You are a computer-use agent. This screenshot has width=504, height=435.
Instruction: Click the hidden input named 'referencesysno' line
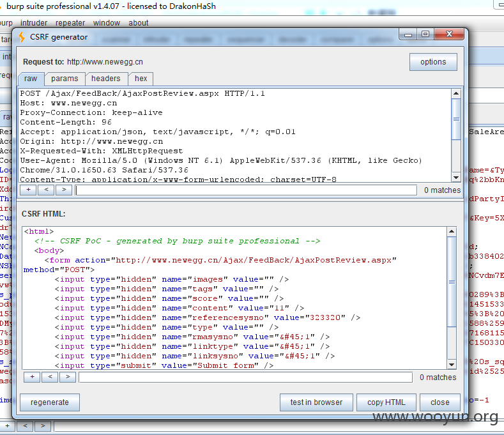point(208,317)
